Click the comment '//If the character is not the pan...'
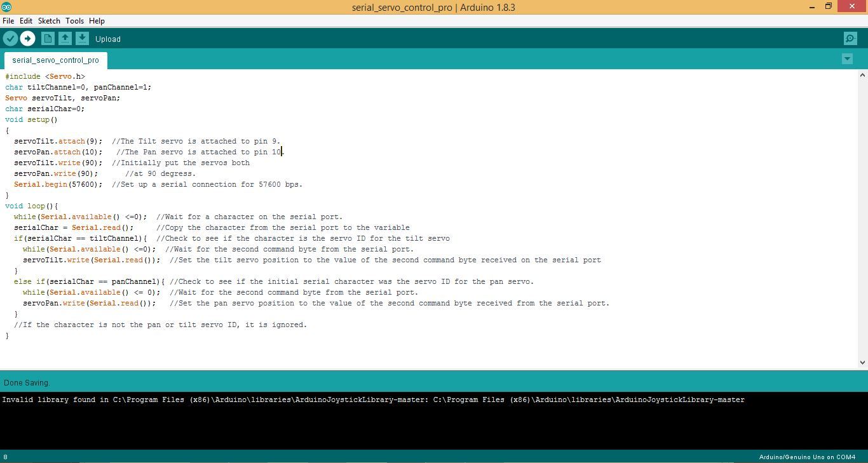The image size is (868, 463). pyautogui.click(x=160, y=325)
